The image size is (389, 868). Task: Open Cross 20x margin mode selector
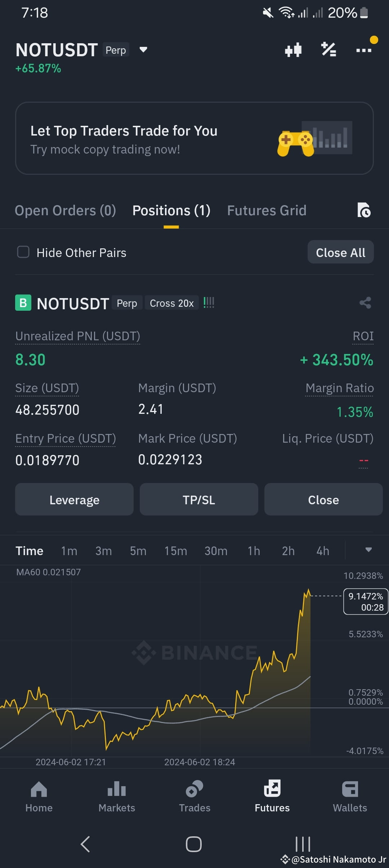[172, 303]
